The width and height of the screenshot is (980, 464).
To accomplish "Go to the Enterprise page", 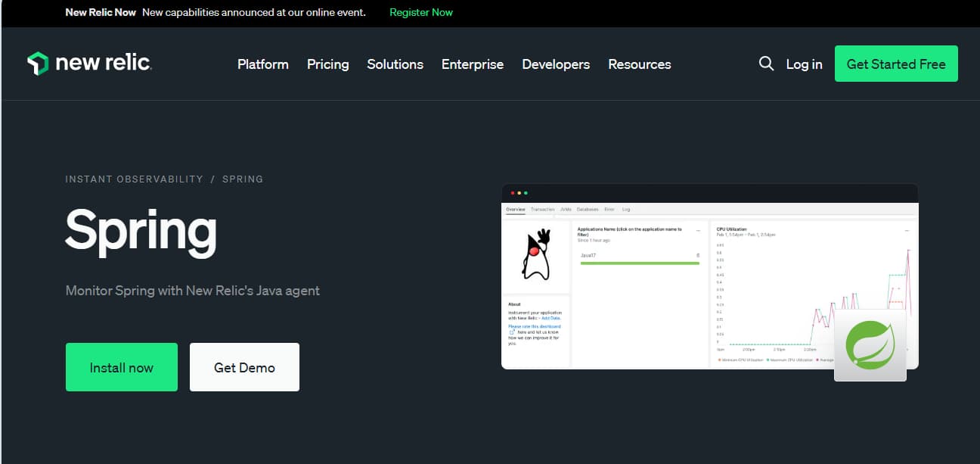I will pos(472,64).
